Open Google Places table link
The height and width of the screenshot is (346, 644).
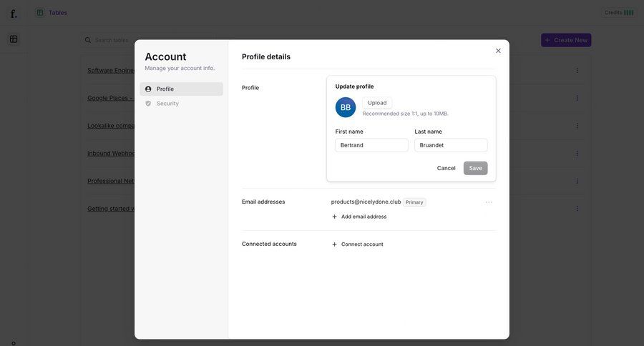click(111, 98)
